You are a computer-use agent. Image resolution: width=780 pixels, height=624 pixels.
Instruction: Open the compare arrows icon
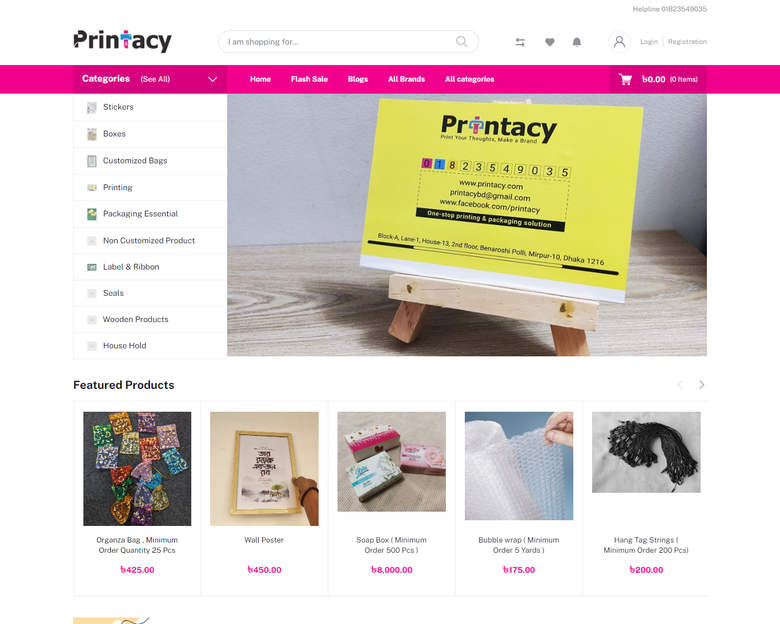point(520,42)
